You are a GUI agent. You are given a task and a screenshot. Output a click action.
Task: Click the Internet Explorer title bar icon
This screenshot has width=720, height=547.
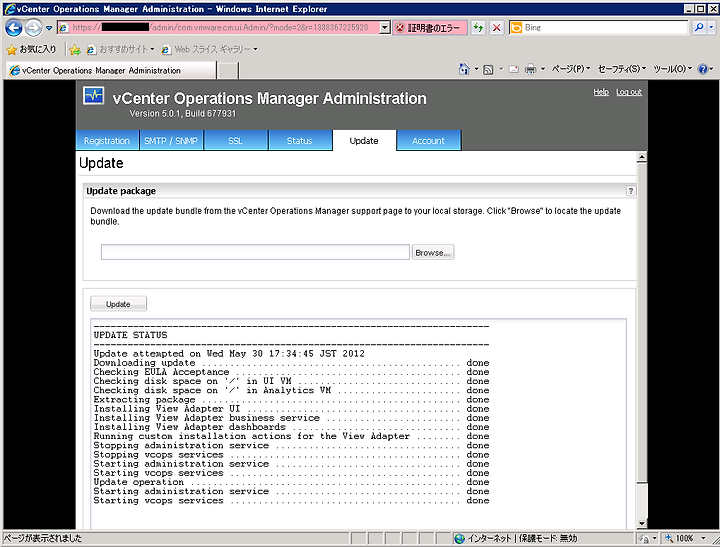click(10, 9)
